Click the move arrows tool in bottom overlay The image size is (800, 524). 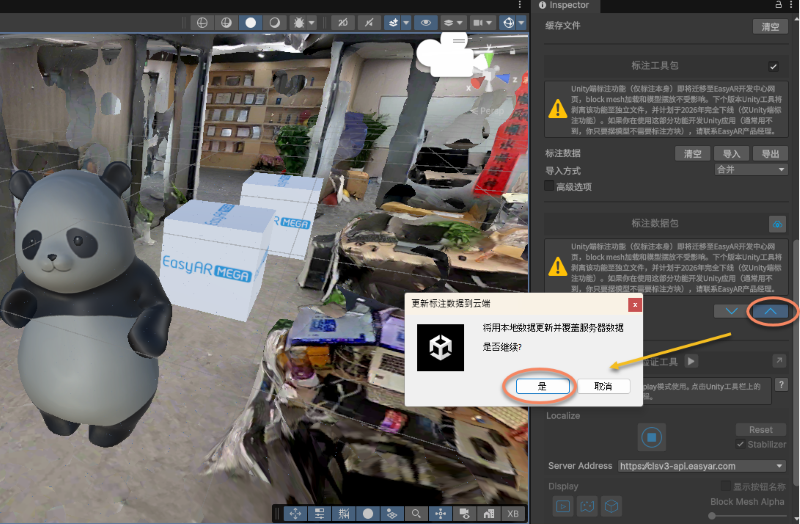(x=295, y=513)
